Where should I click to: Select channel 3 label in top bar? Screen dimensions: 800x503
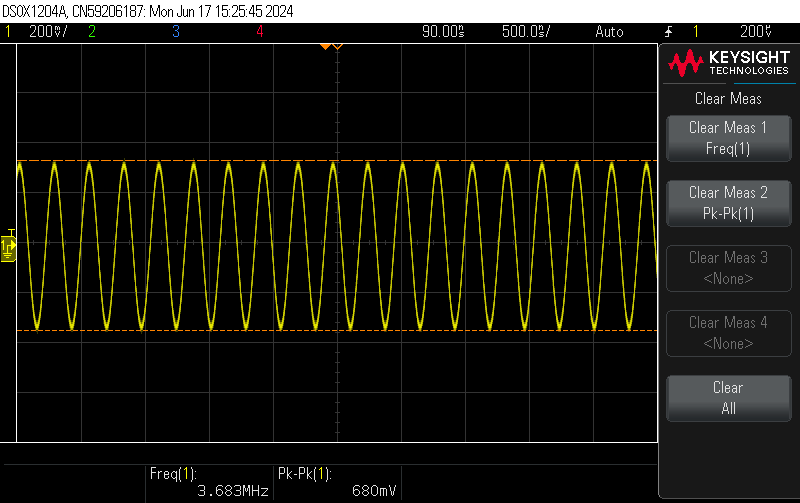(176, 32)
